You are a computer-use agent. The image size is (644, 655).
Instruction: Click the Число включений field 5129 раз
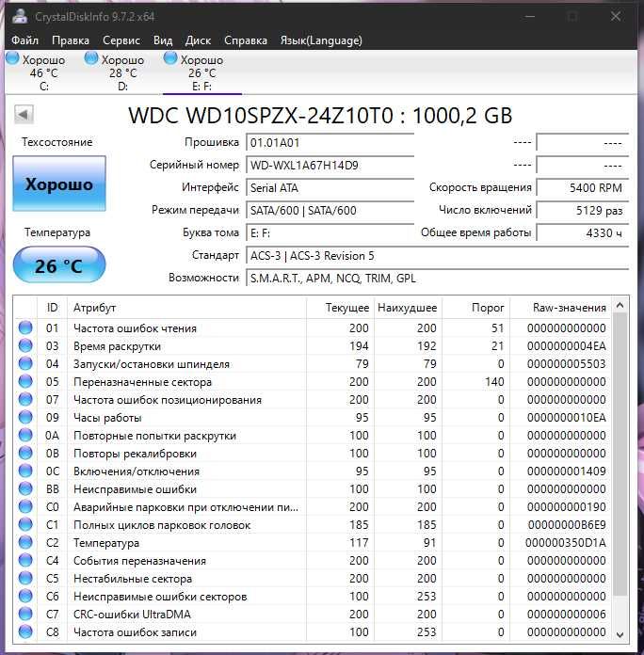(583, 211)
